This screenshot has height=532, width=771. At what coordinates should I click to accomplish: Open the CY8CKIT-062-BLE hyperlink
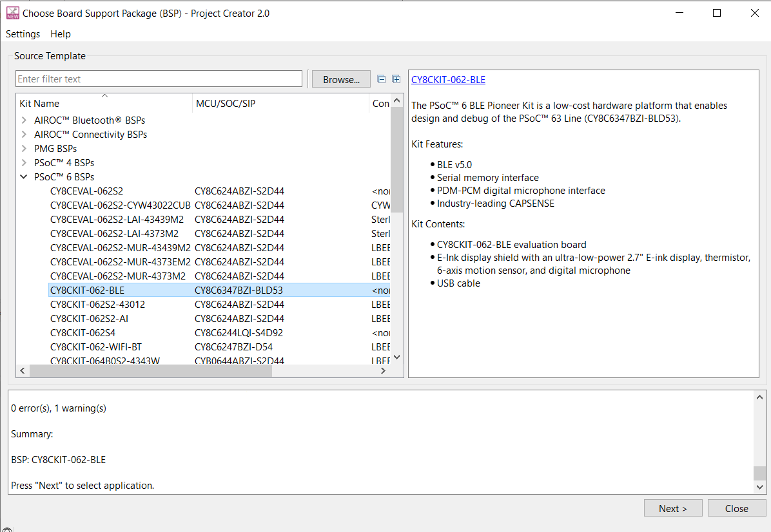click(x=448, y=80)
